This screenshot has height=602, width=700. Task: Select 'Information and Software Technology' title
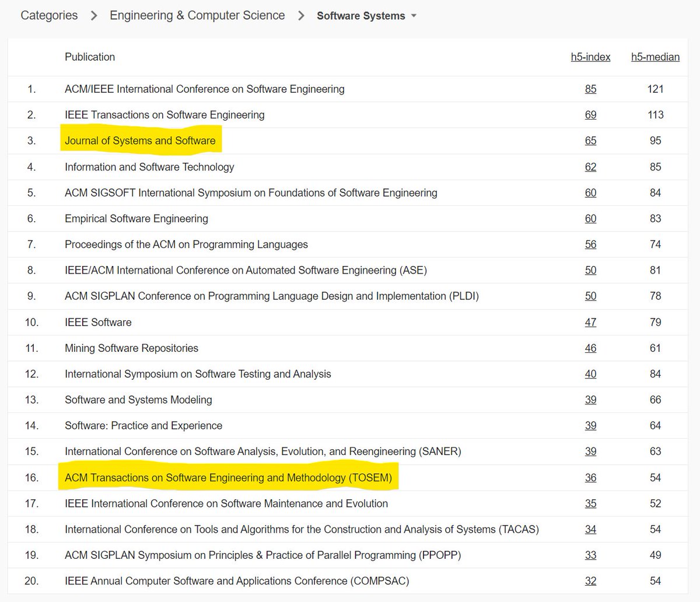149,167
